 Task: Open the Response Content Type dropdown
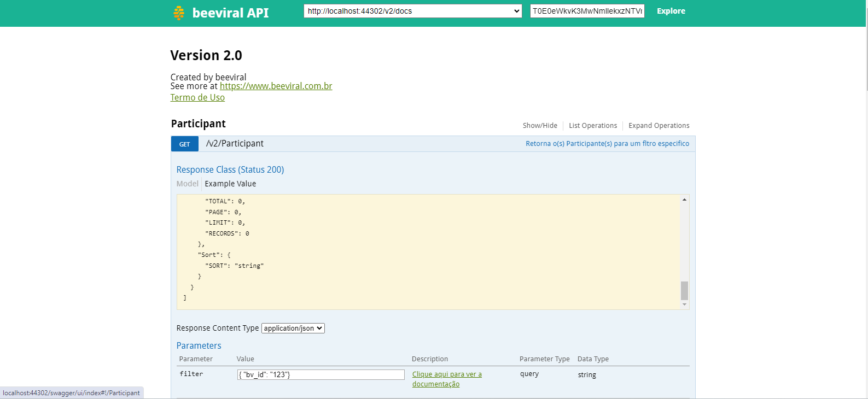pos(293,328)
